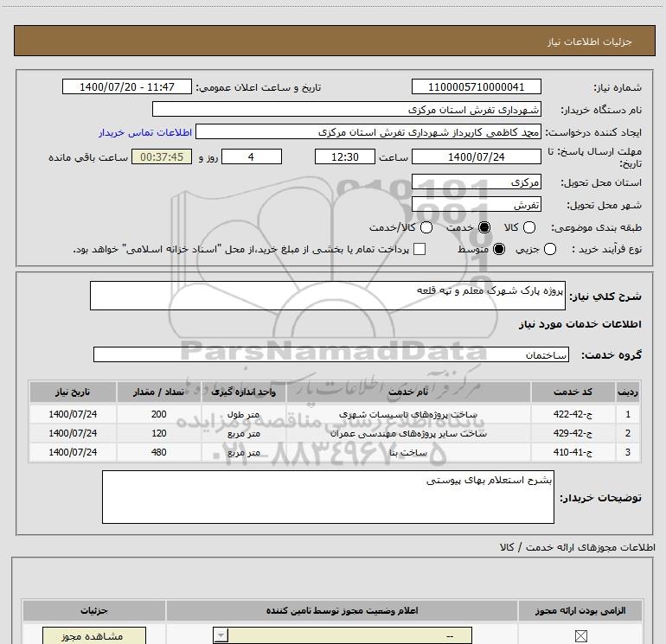The height and width of the screenshot is (644, 666).
Task: Click quantity value 480
Action: point(158,452)
